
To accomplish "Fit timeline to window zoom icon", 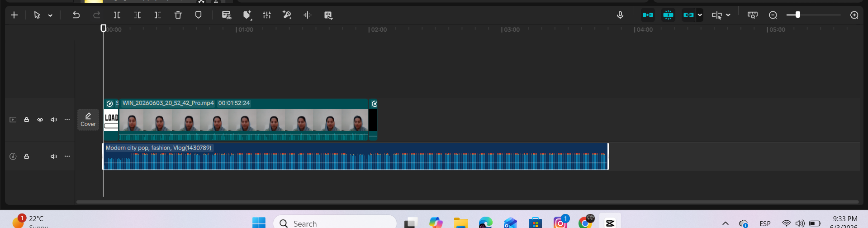I will [753, 15].
